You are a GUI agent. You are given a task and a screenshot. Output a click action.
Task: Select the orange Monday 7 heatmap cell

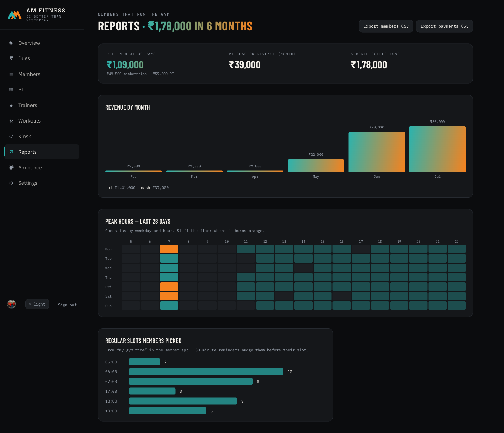[169, 249]
